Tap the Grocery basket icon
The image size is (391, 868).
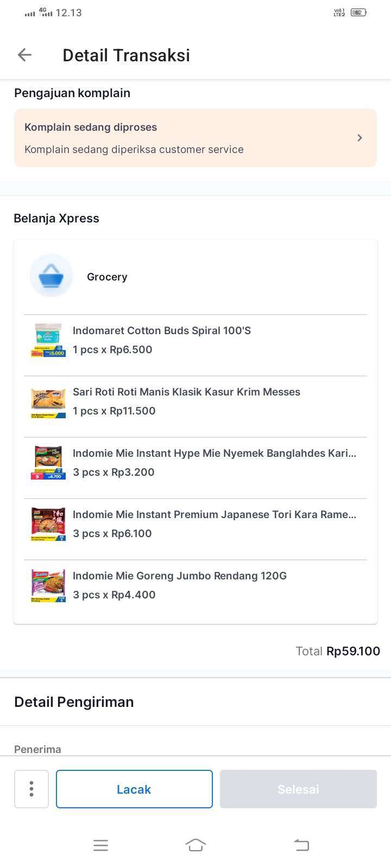[x=51, y=276]
